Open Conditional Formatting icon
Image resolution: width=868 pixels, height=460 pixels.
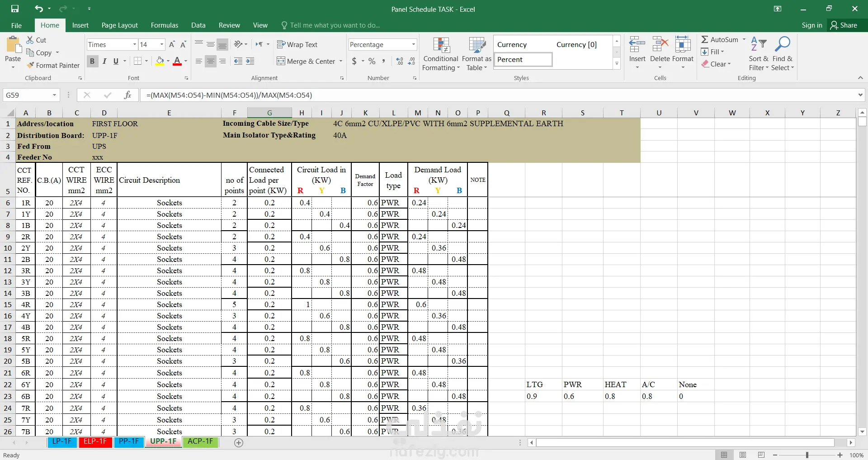[x=441, y=45]
